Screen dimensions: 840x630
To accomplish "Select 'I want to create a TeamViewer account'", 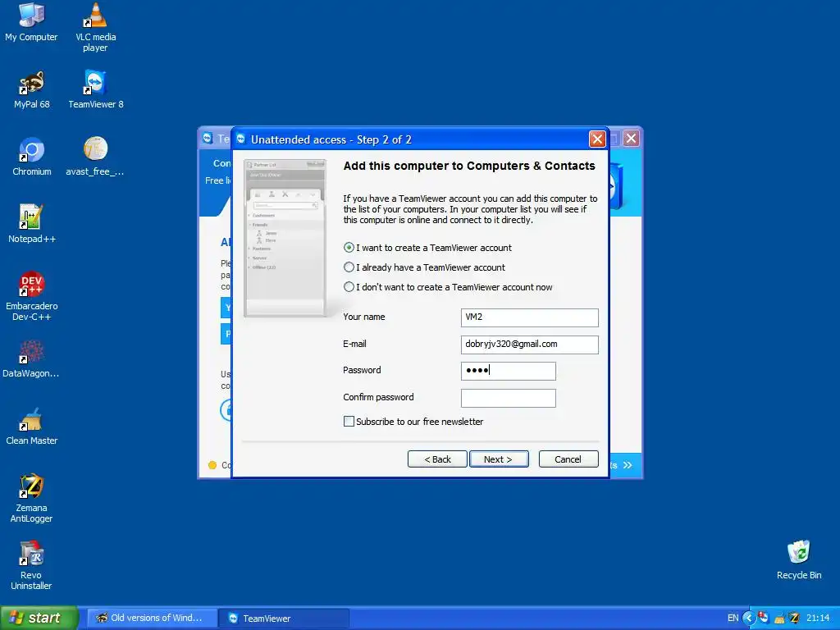I will pos(427,248).
